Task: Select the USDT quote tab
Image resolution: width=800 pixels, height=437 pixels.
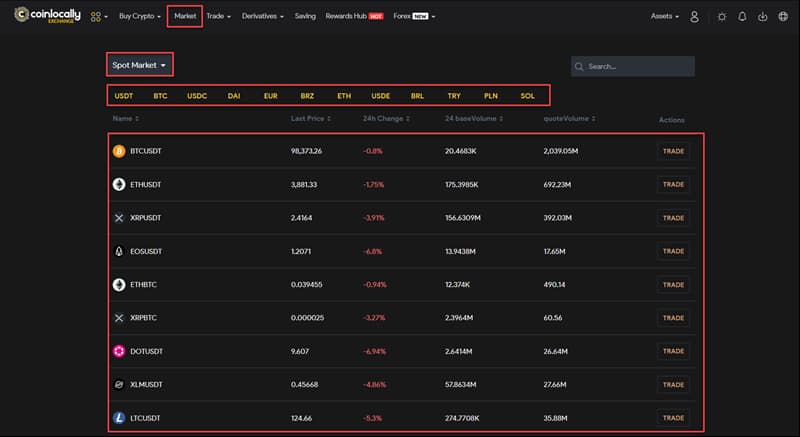Action: click(123, 96)
